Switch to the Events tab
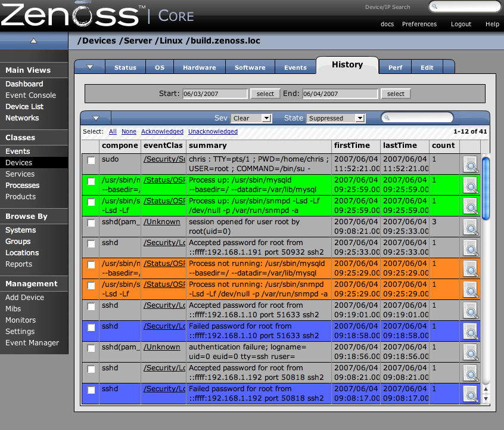 [295, 67]
